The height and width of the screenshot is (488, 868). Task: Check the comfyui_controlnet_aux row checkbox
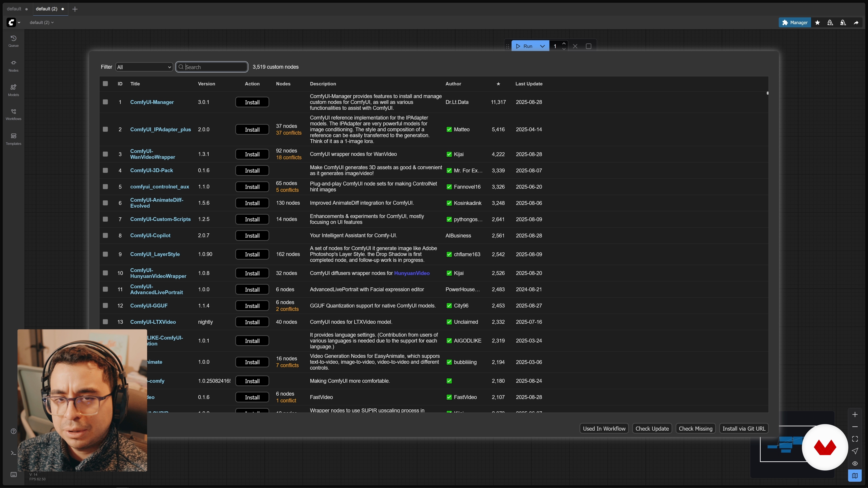point(106,187)
